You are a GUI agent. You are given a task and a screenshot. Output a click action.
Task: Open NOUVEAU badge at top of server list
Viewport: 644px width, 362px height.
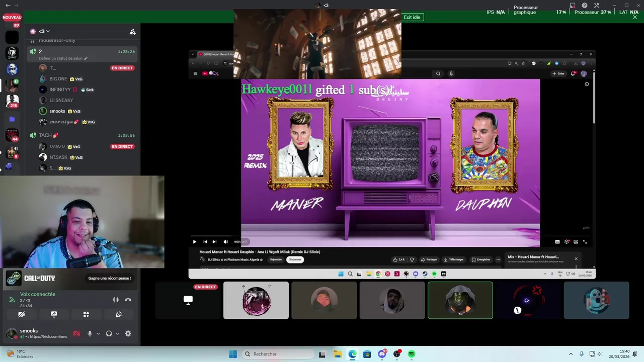pos(12,17)
